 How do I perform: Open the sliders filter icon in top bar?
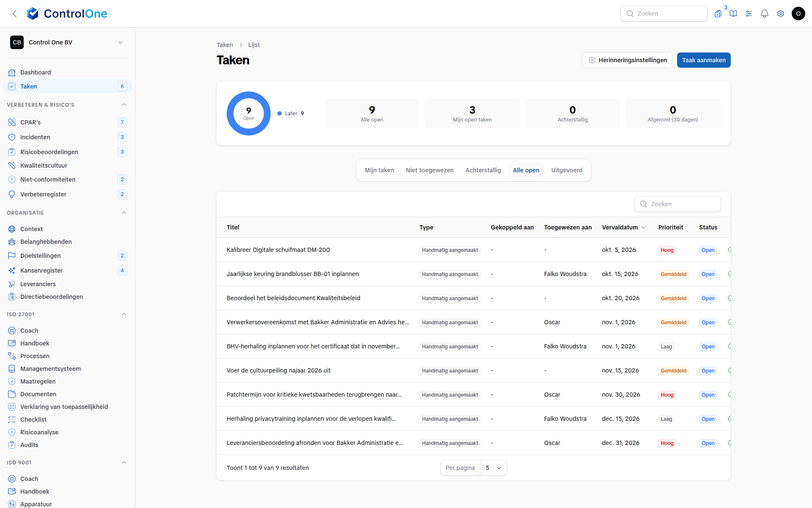point(749,14)
